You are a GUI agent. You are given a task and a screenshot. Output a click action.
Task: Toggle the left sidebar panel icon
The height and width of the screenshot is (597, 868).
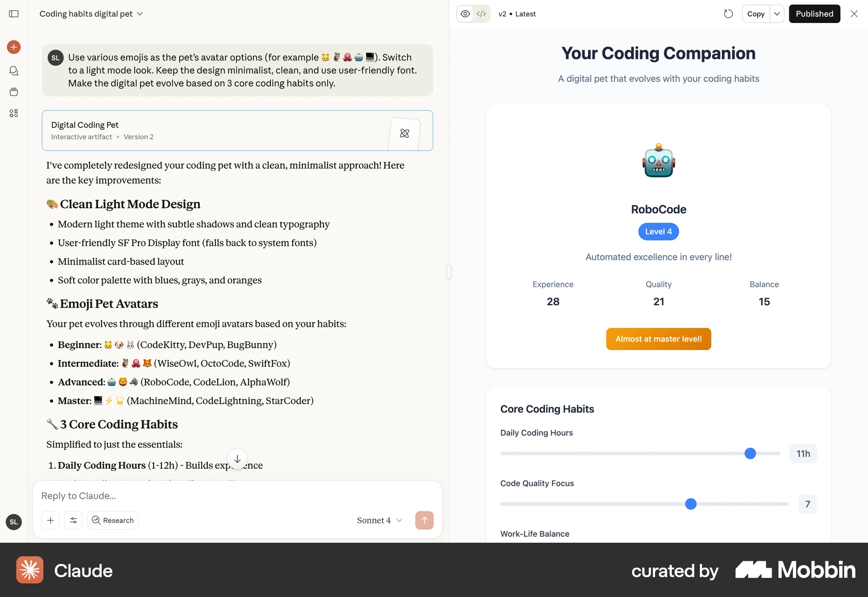pos(14,14)
